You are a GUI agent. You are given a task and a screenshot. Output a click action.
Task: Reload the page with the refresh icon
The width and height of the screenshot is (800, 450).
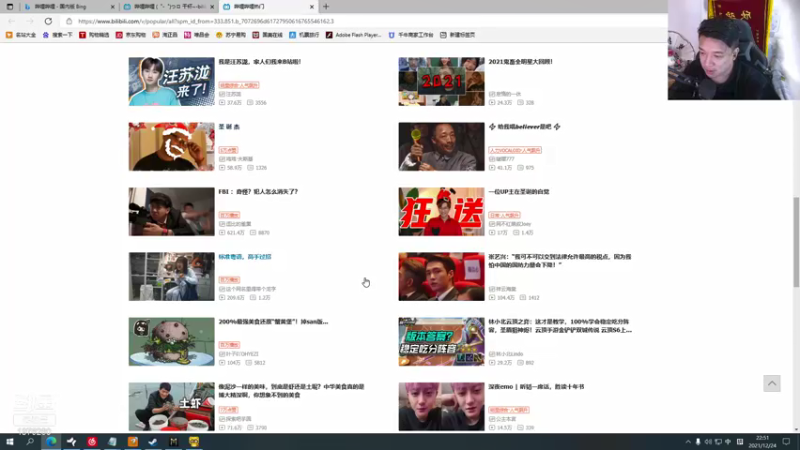48,21
